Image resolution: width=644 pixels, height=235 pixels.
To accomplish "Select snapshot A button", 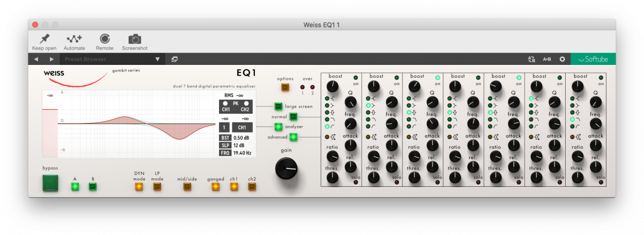I will point(75,187).
